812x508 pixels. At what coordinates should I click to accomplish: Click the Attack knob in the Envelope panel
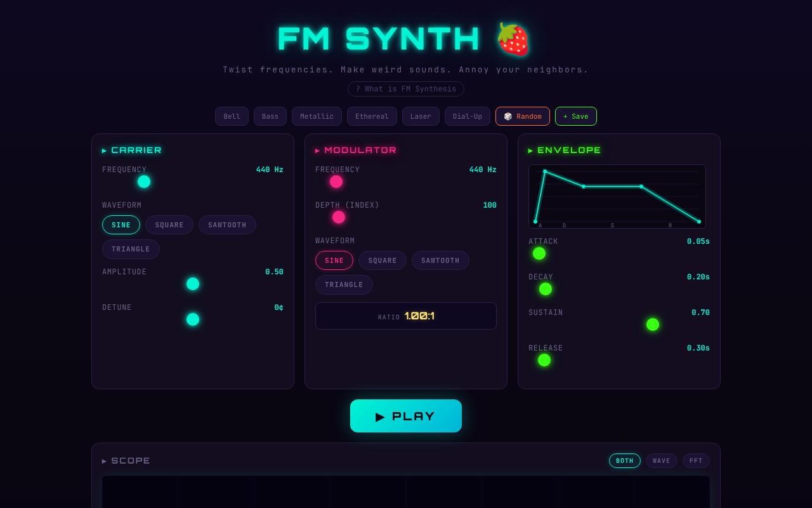[x=539, y=253]
